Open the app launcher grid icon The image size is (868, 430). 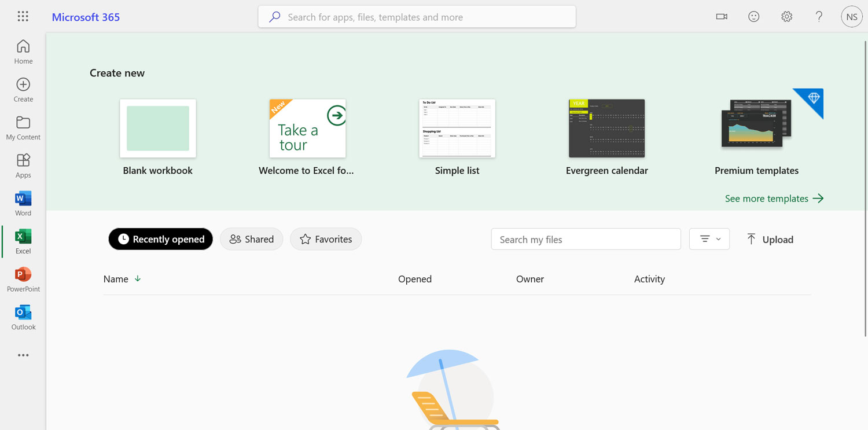pyautogui.click(x=23, y=17)
